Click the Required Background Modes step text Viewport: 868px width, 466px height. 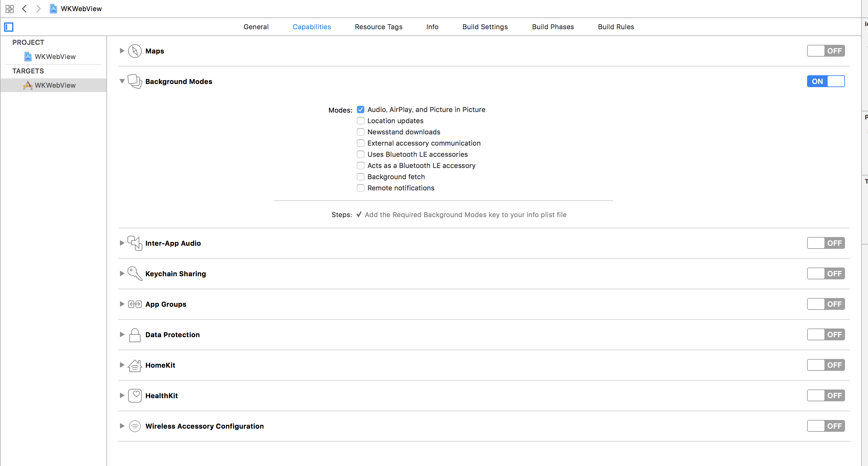[x=465, y=215]
